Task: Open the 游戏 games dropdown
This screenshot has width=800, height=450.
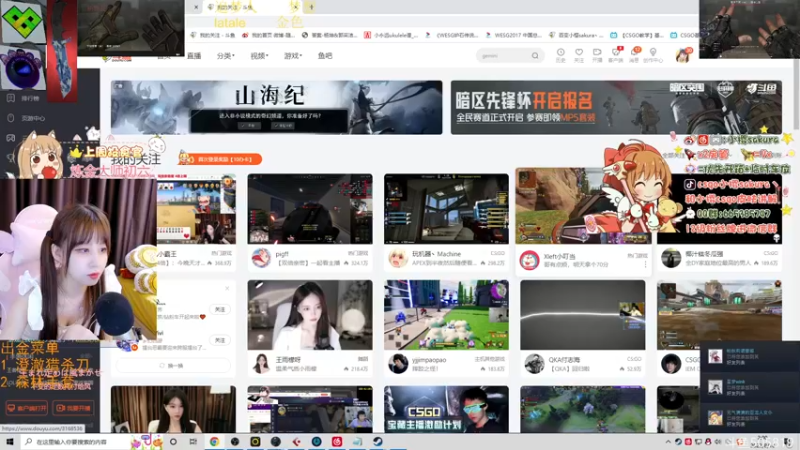Action: pos(293,56)
